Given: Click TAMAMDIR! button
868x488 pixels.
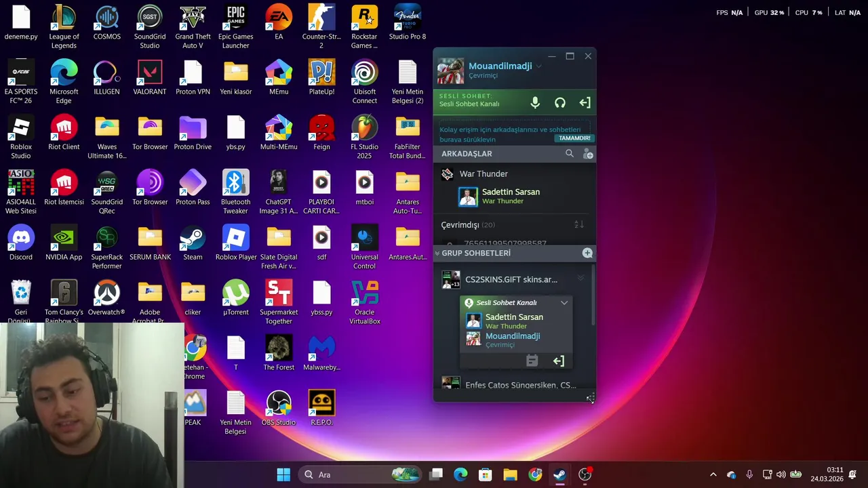Looking at the screenshot, I should [x=574, y=138].
